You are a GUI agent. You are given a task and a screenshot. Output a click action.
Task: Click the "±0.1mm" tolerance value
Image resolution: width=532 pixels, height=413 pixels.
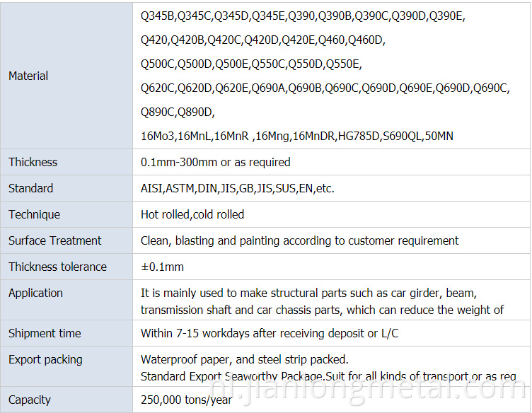point(162,267)
